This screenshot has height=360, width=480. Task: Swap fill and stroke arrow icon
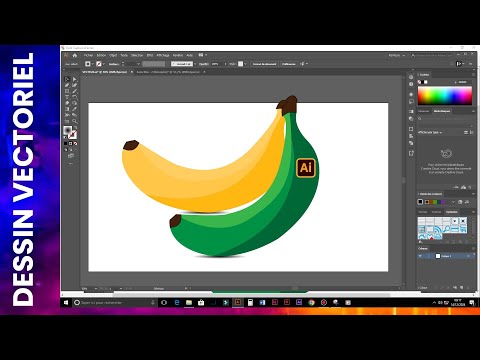pyautogui.click(x=76, y=128)
